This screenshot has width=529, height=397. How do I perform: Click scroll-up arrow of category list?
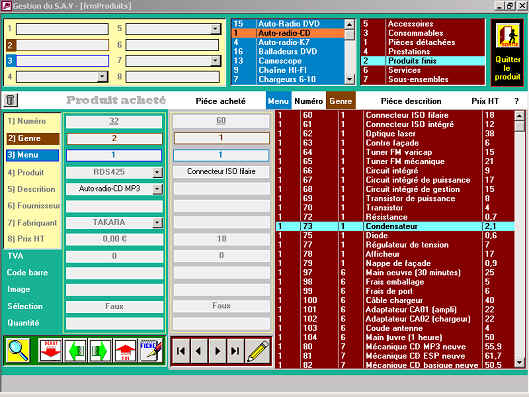(x=350, y=24)
